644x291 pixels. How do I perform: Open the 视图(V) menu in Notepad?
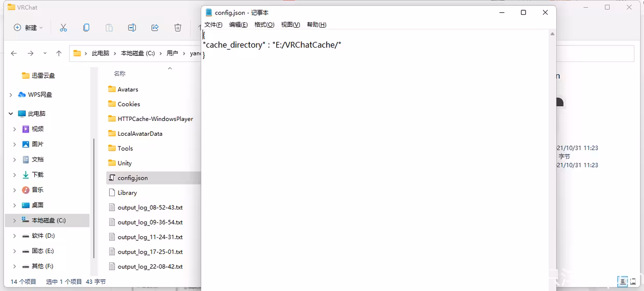(291, 25)
